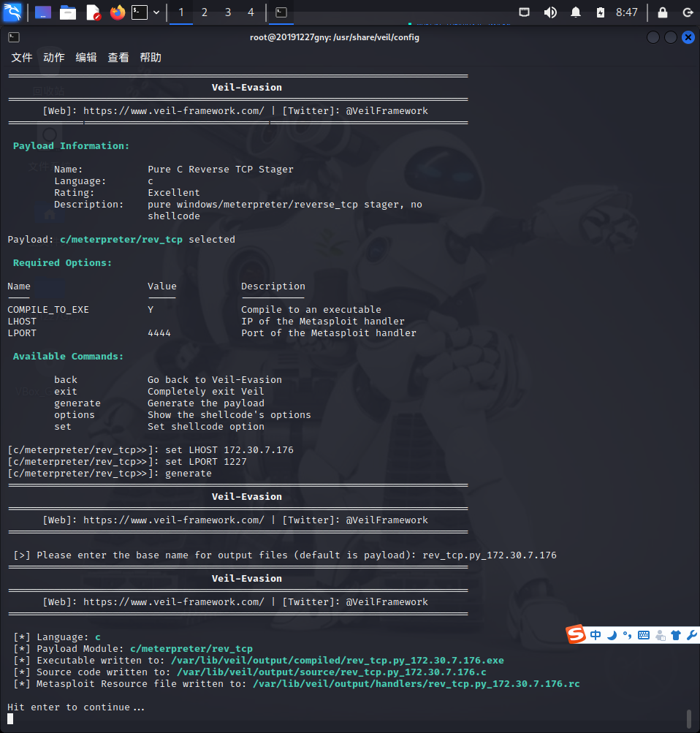
Task: Maximize the terminal window
Action: click(x=671, y=37)
